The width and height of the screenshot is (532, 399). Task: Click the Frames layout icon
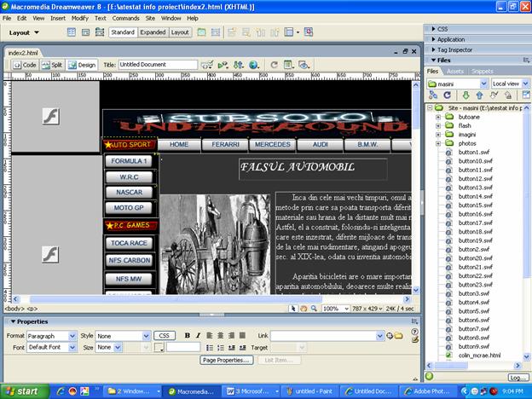(289, 32)
